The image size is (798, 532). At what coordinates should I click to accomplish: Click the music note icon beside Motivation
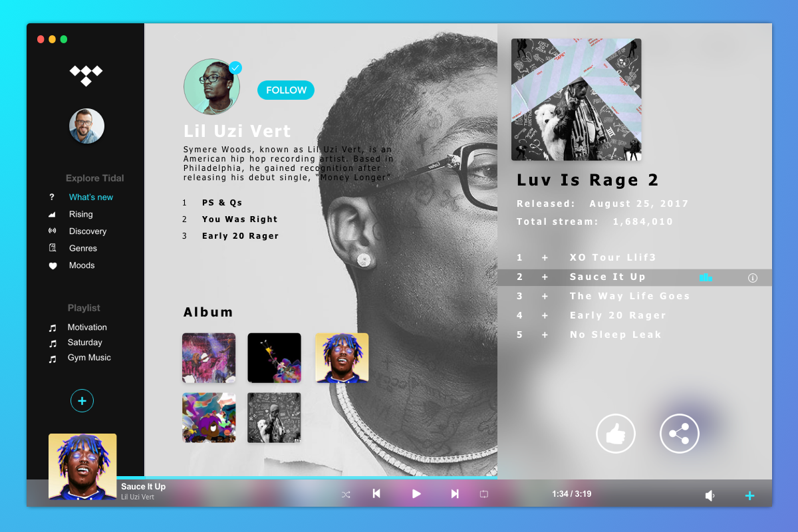(53, 328)
